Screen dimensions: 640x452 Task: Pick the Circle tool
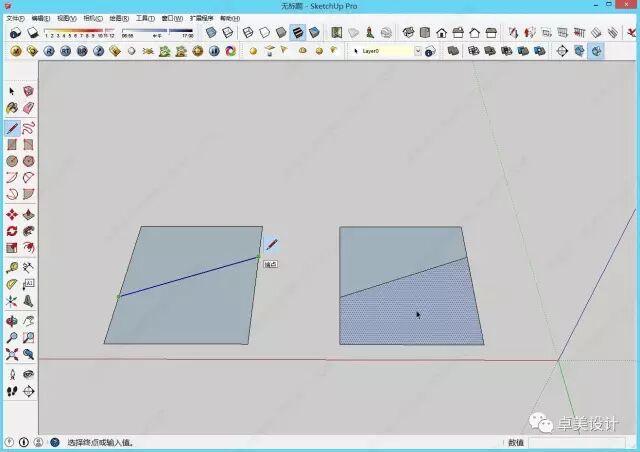tap(12, 161)
